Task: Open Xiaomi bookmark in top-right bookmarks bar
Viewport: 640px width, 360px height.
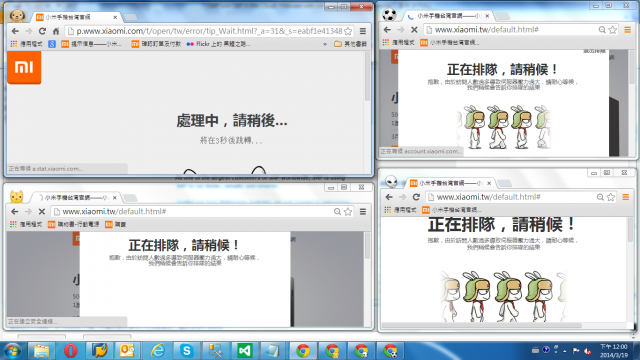Action: click(449, 42)
